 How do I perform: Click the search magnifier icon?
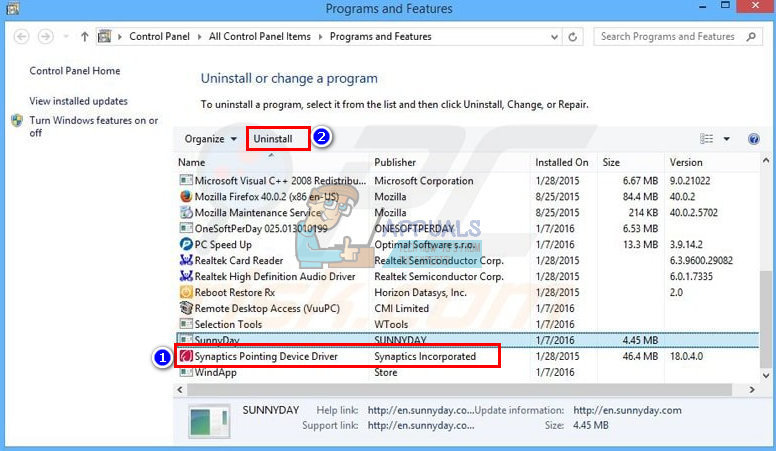pos(751,37)
